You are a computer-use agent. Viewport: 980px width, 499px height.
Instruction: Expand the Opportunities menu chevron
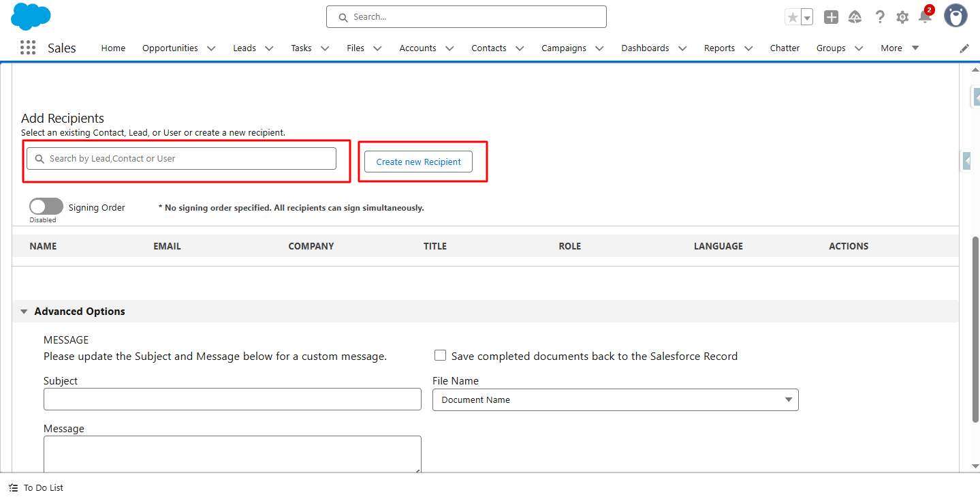(211, 48)
